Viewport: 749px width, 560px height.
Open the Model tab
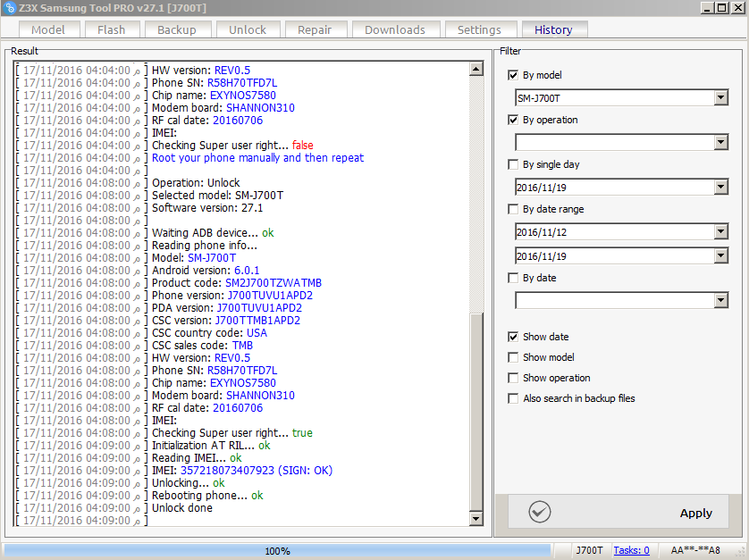(48, 29)
